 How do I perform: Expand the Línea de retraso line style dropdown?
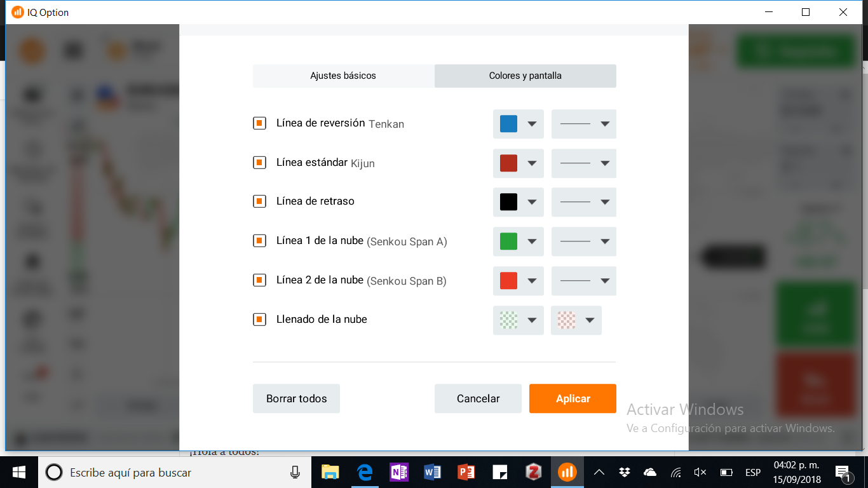pos(584,202)
